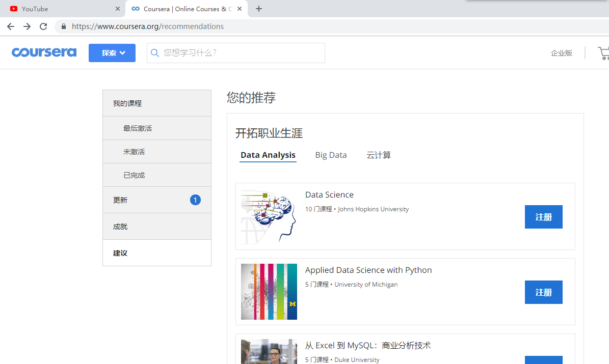Click the Data Science brain thumbnail
This screenshot has height=364, width=609.
pyautogui.click(x=269, y=216)
